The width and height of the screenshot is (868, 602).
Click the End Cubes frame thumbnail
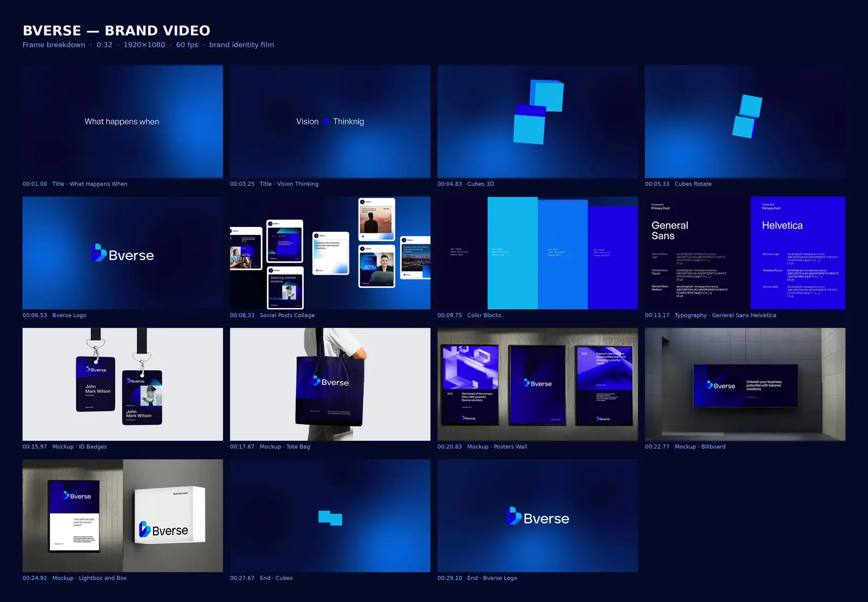330,516
